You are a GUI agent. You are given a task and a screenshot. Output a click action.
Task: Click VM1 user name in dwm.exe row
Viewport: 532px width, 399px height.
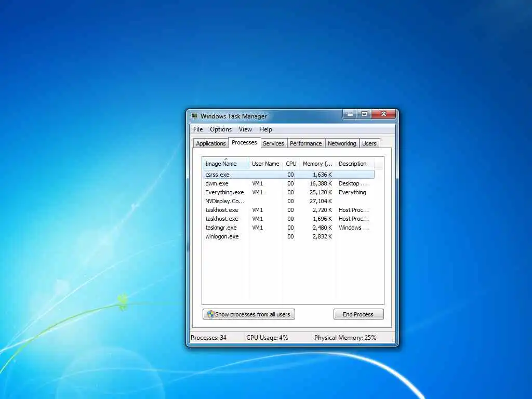click(x=258, y=183)
